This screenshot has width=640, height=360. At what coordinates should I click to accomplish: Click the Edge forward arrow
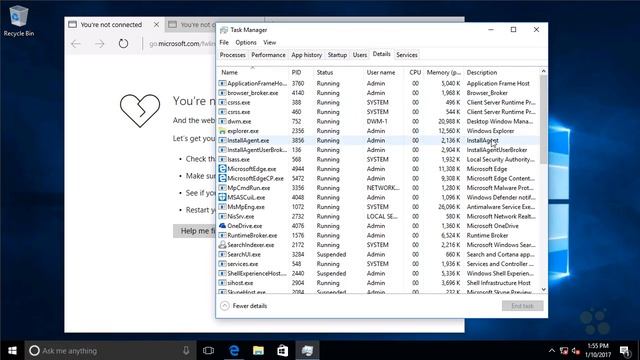coord(100,43)
